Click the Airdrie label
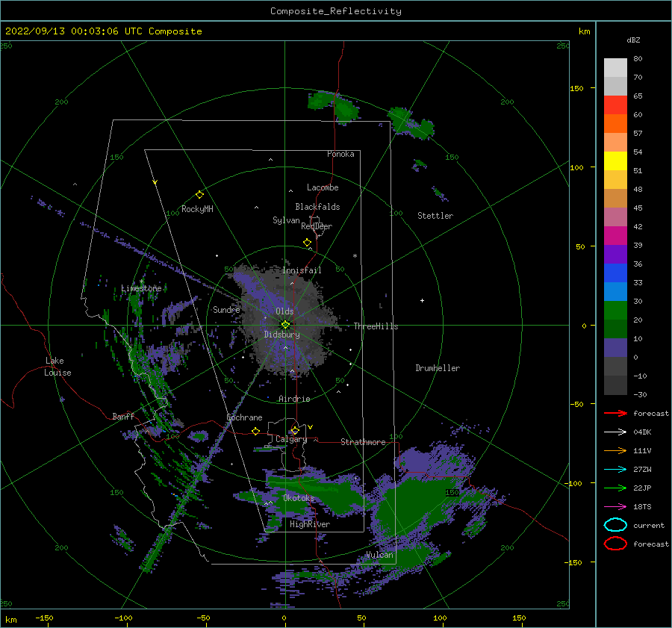Viewport: 672px width, 628px height. (x=294, y=399)
